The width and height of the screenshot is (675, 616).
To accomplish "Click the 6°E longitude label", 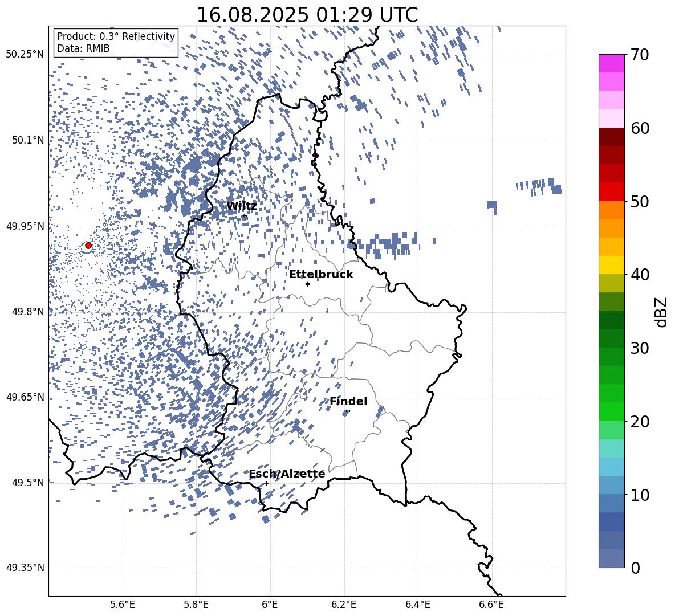I will (x=270, y=605).
